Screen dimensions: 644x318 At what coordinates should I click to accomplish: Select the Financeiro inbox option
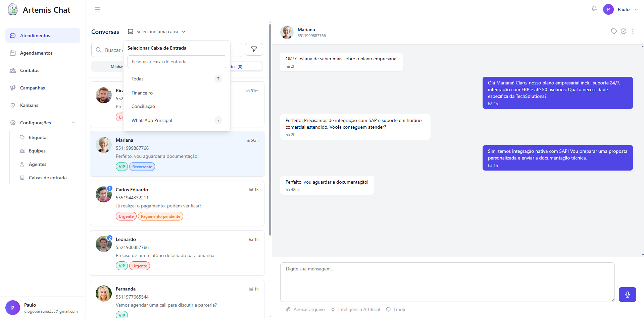click(x=142, y=93)
